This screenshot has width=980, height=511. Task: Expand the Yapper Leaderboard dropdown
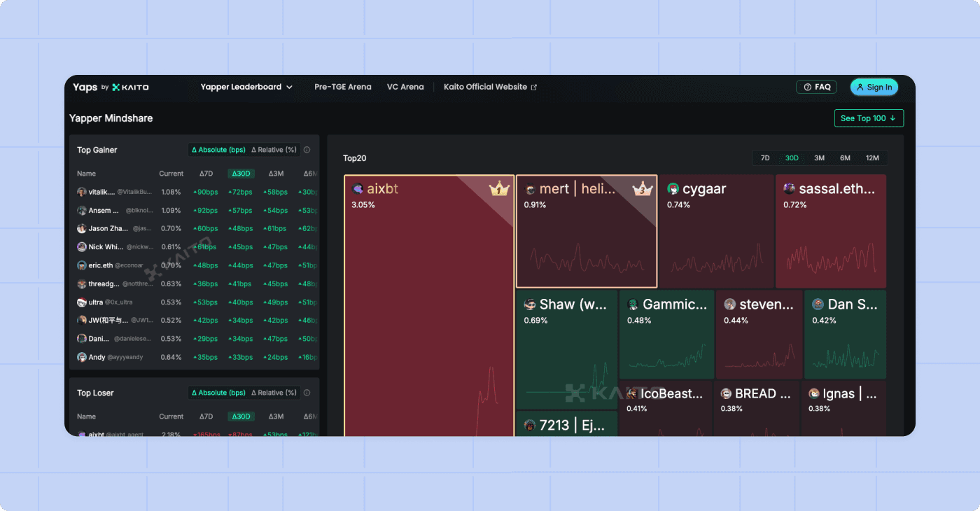(x=246, y=87)
